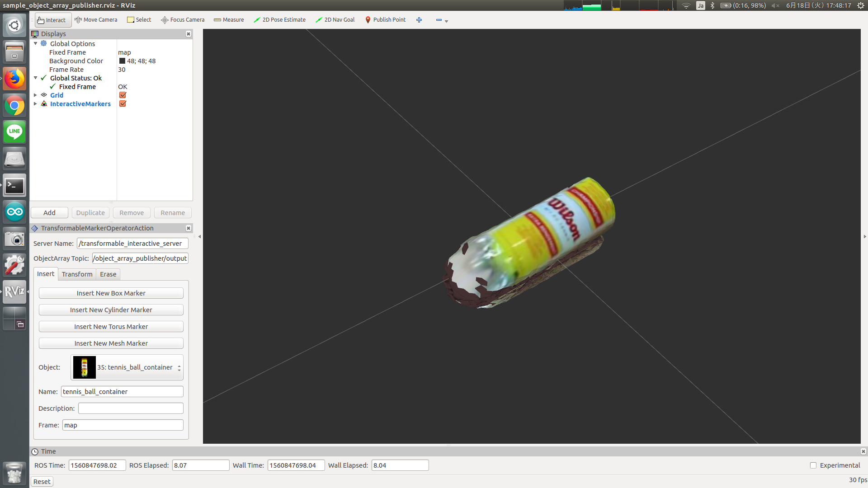Viewport: 868px width, 488px height.
Task: Click Insert New Box Marker
Action: [111, 293]
